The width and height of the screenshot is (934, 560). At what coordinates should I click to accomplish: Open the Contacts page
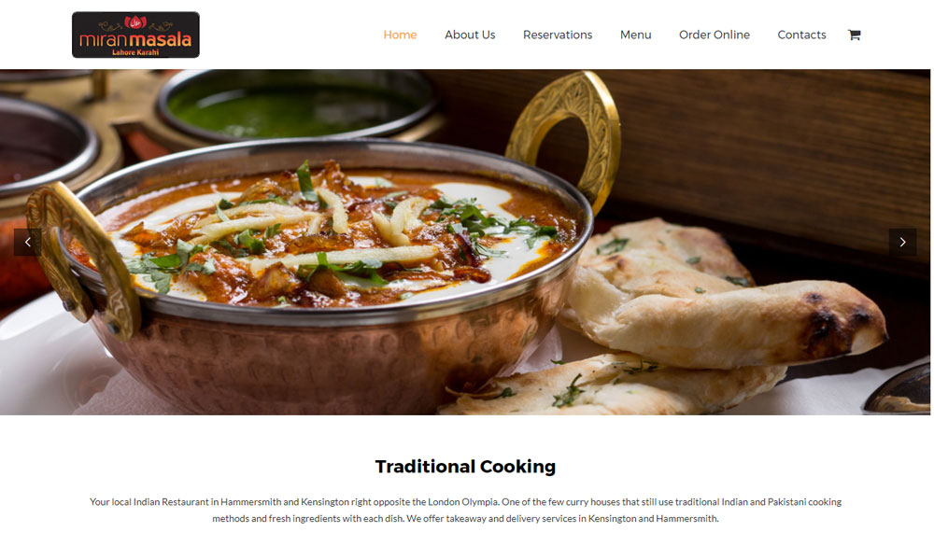coord(801,35)
